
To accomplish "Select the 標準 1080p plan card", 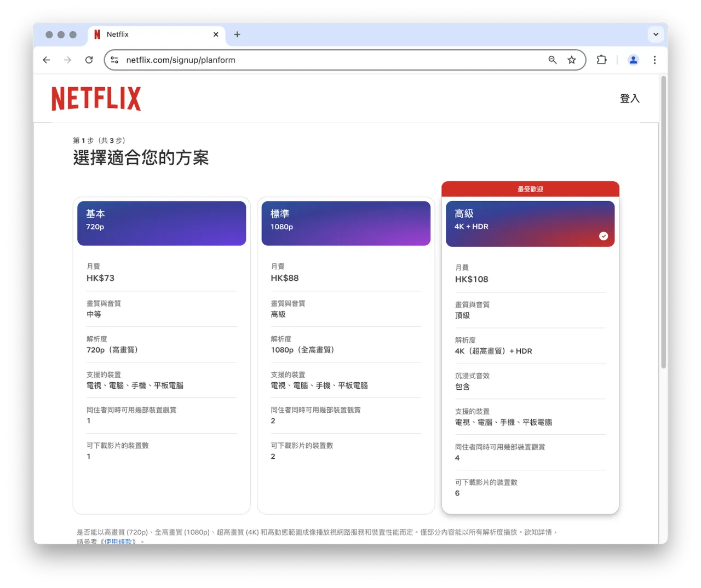I will point(346,223).
